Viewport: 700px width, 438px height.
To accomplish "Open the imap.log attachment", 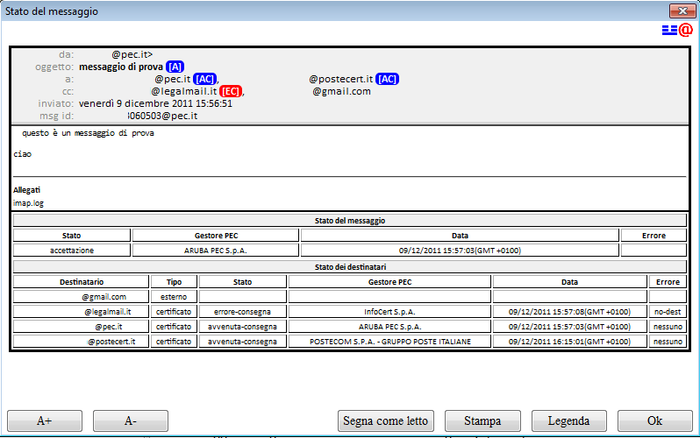I will pos(29,203).
